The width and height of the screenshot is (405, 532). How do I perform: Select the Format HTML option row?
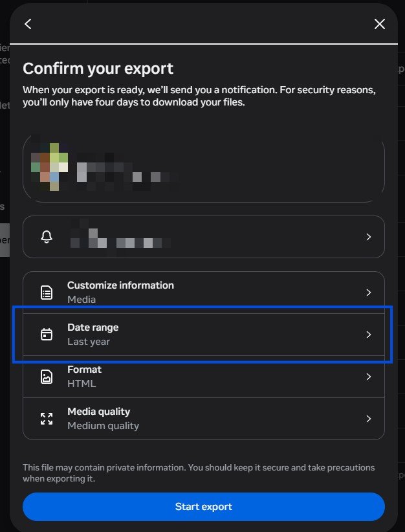coord(204,377)
